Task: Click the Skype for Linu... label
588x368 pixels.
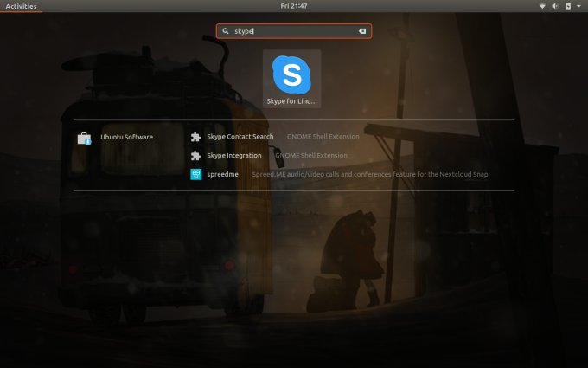Action: tap(291, 101)
